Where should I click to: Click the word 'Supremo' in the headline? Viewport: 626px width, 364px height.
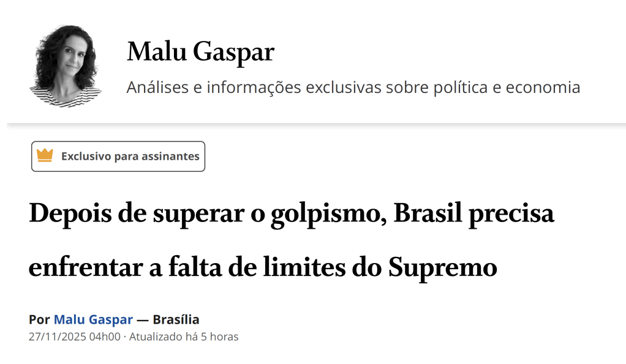(x=442, y=268)
